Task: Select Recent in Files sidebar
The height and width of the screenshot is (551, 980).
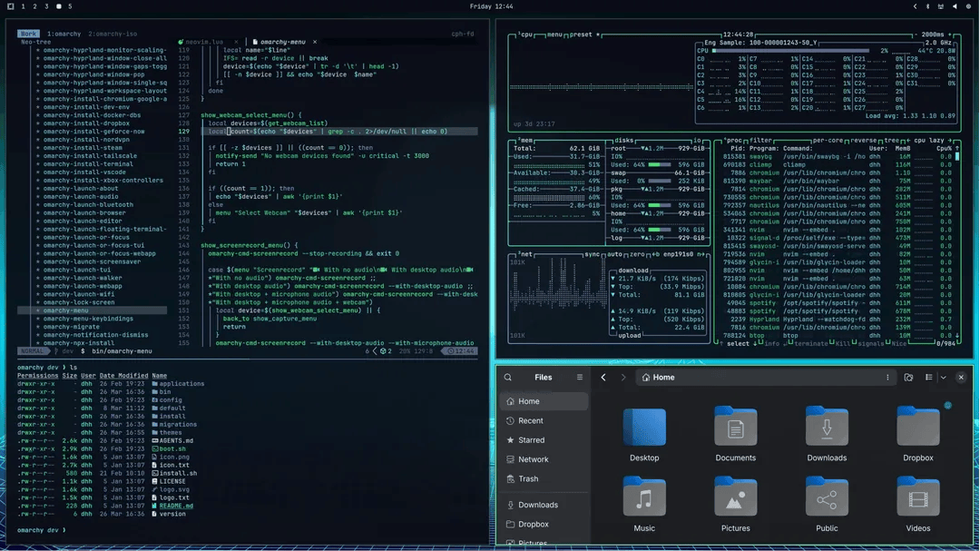Action: (x=544, y=420)
